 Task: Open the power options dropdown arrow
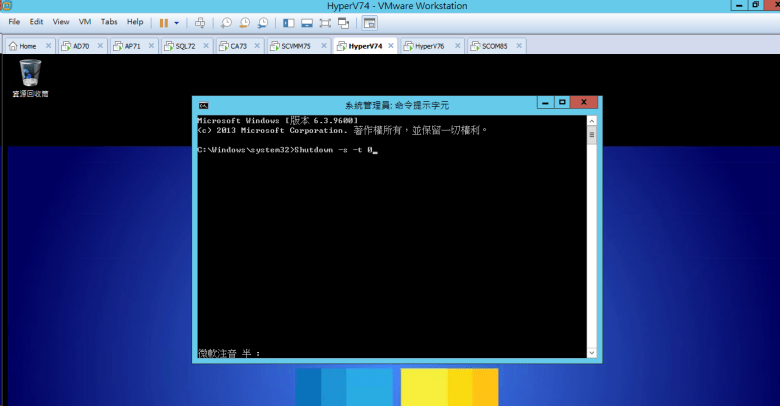pyautogui.click(x=177, y=21)
